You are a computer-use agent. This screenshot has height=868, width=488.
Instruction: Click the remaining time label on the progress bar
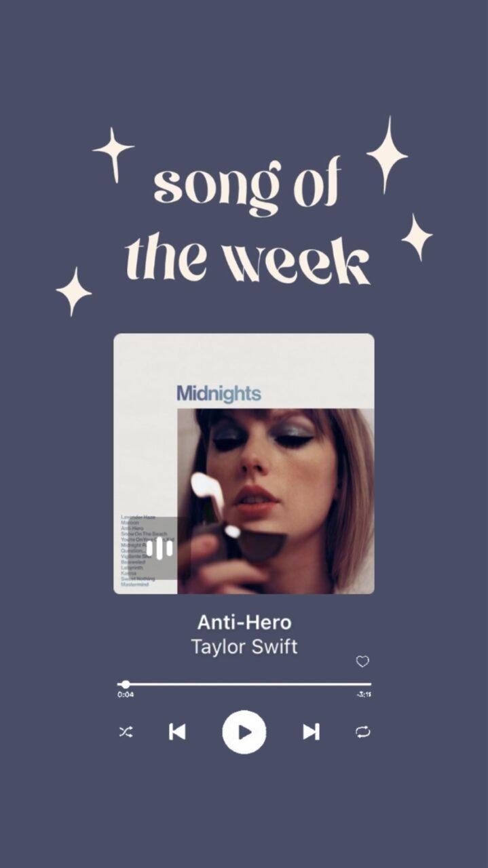tap(364, 694)
